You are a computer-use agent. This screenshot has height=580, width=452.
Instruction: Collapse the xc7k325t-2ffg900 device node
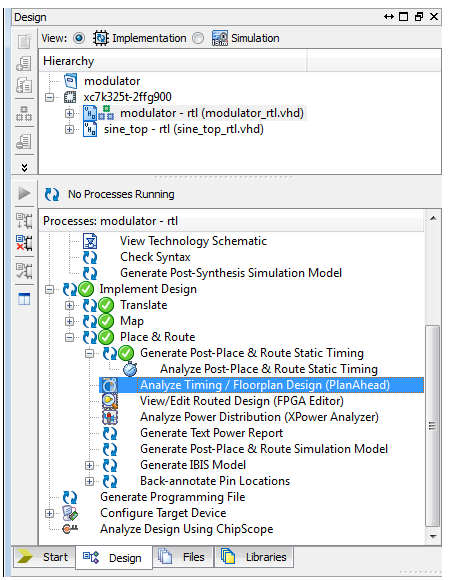click(50, 97)
